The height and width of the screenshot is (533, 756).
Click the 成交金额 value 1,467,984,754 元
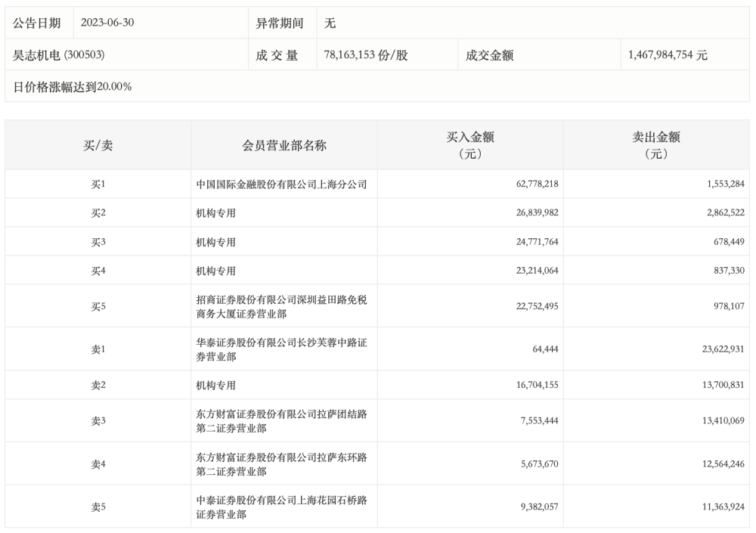pyautogui.click(x=668, y=54)
